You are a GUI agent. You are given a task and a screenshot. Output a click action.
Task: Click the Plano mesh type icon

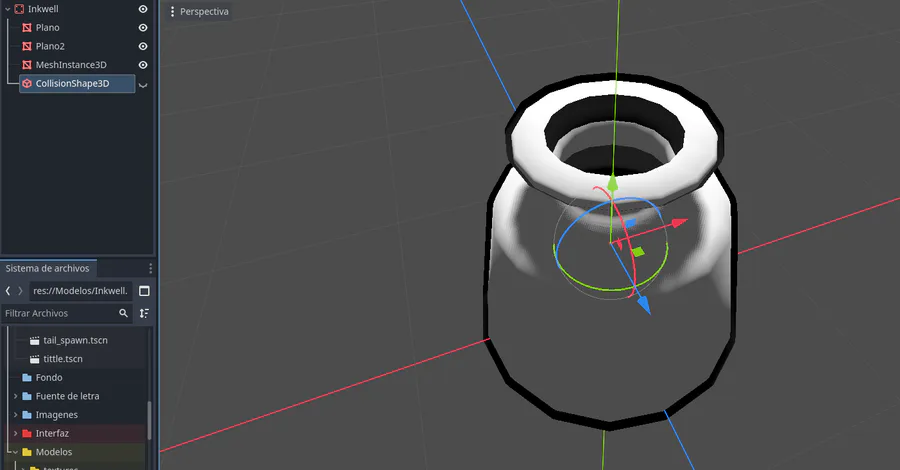pos(26,28)
